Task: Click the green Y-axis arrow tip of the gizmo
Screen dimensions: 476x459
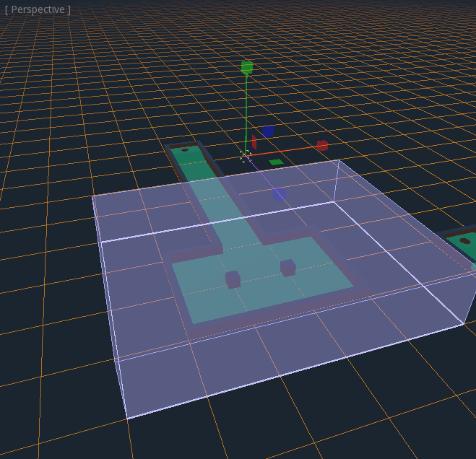Action: pyautogui.click(x=247, y=67)
